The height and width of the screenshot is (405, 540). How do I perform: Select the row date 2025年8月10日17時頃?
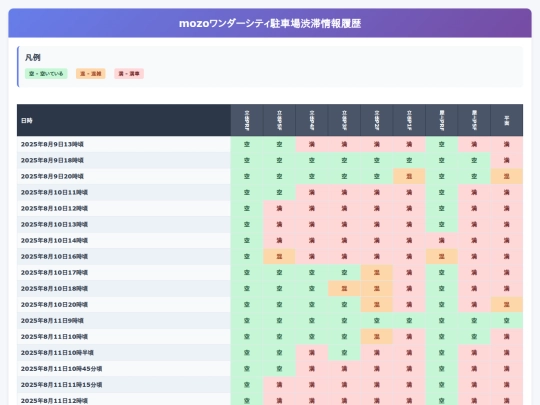pos(54,272)
